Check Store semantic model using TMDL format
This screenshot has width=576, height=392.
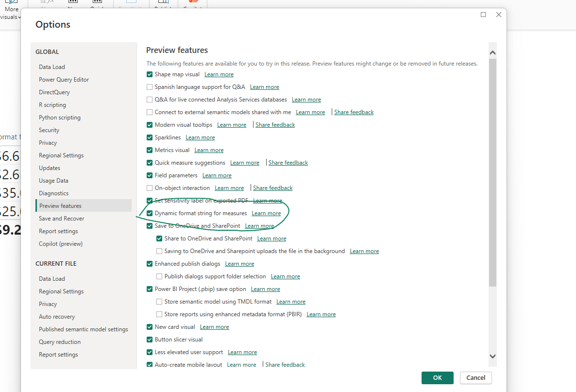tap(159, 302)
